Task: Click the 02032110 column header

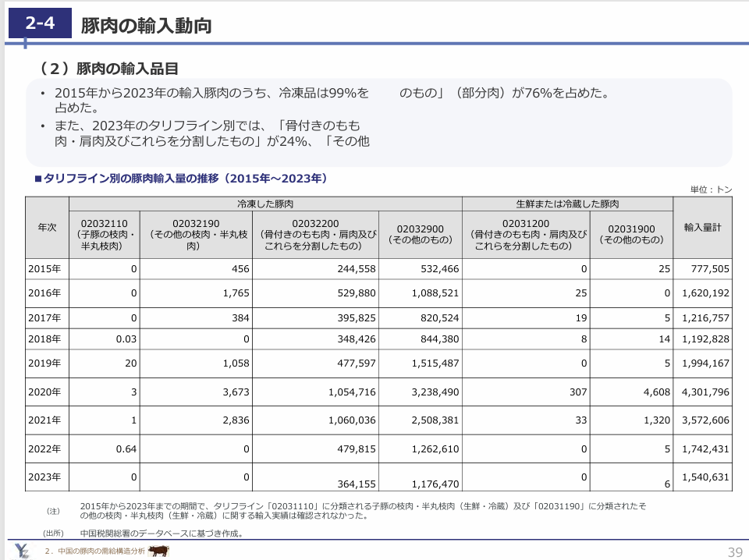Action: tap(104, 235)
